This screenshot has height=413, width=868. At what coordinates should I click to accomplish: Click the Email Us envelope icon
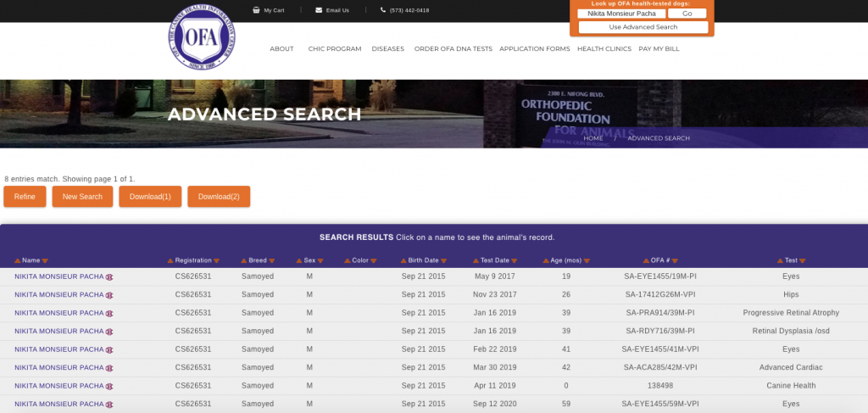tap(319, 10)
